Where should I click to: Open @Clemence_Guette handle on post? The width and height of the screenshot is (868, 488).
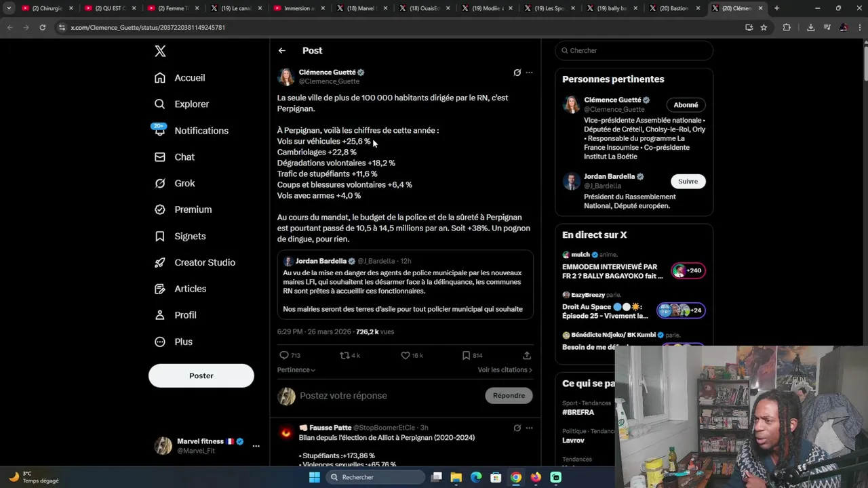329,81
